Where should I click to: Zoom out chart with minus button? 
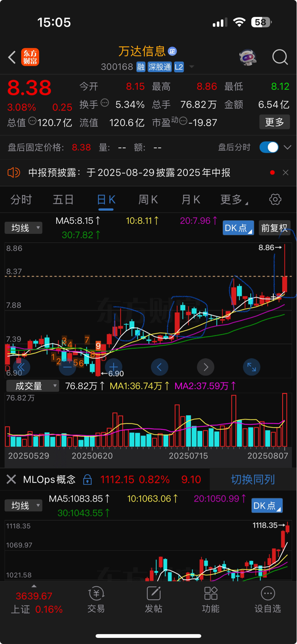click(67, 367)
